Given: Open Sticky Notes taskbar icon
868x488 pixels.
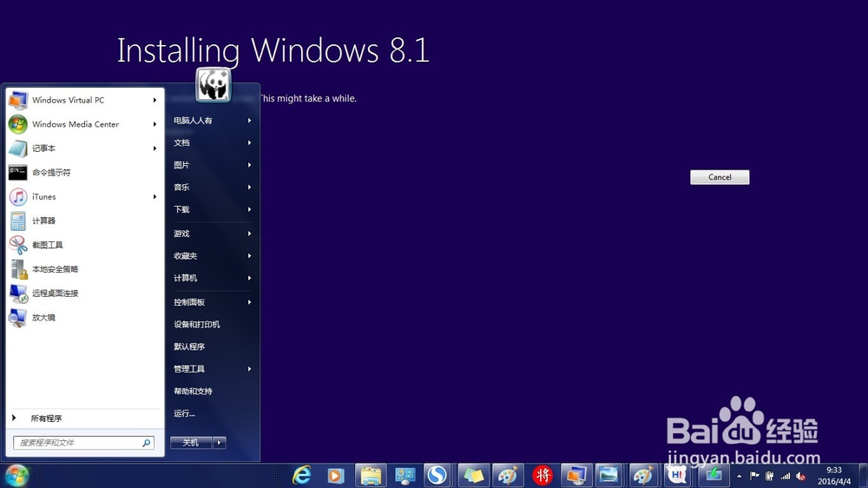Looking at the screenshot, I should 473,475.
